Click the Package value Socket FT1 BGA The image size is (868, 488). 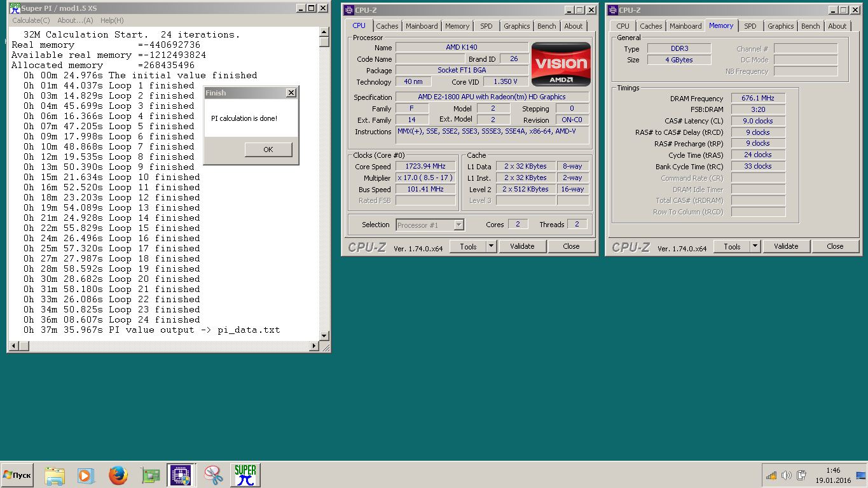pos(462,70)
